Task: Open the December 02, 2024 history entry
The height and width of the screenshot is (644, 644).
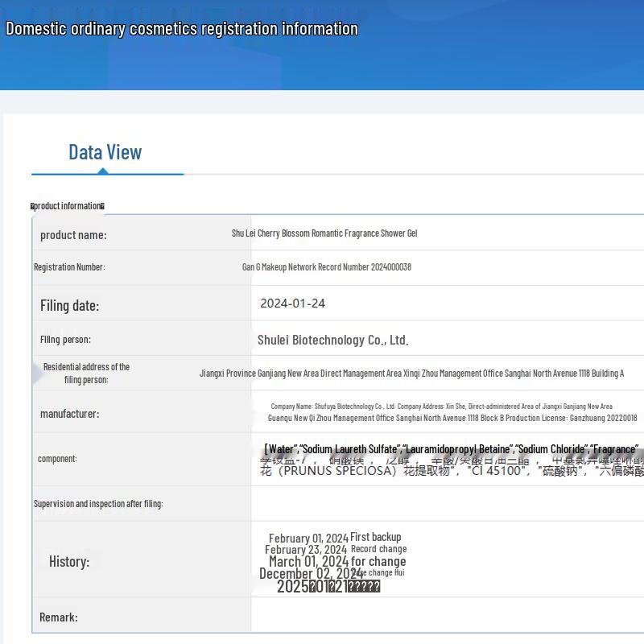Action: 332,574
